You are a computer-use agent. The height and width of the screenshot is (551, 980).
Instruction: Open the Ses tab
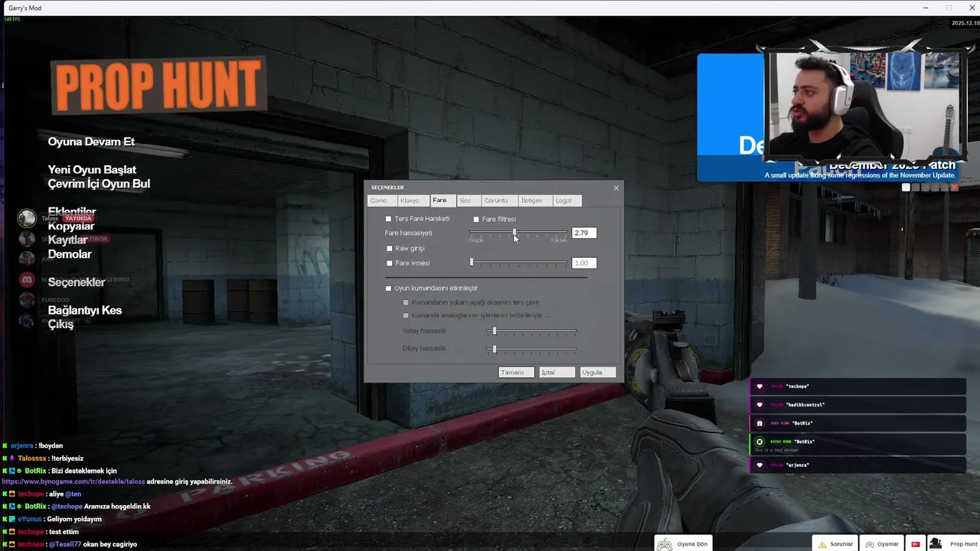[468, 201]
